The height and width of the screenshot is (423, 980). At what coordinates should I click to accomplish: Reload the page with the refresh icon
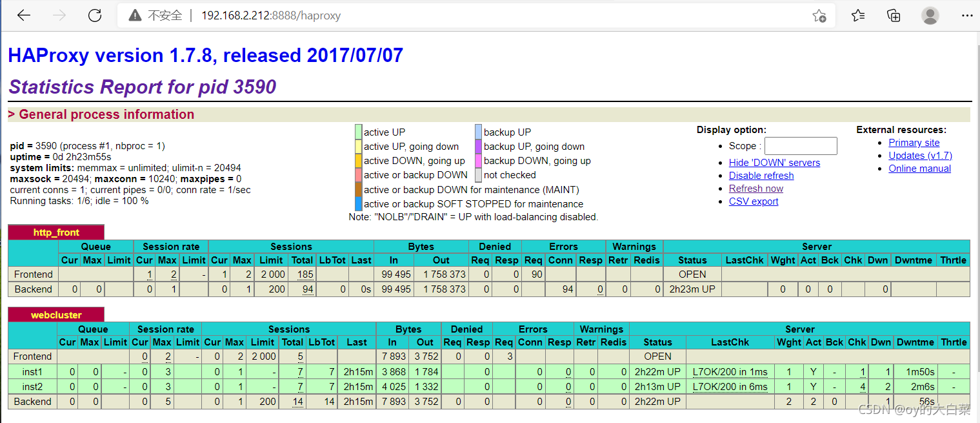[95, 15]
